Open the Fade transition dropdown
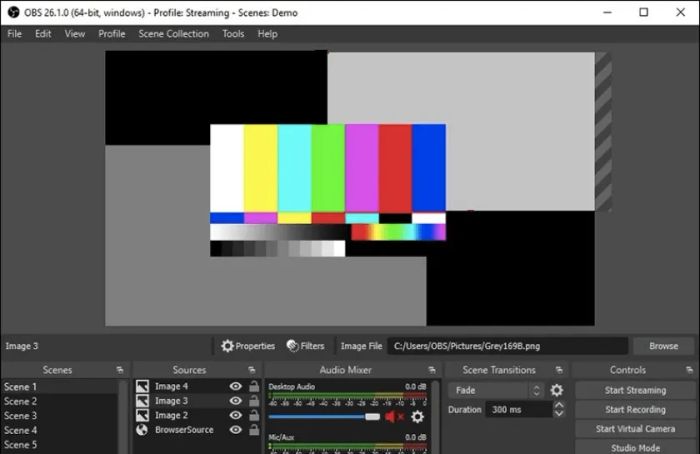 (496, 390)
